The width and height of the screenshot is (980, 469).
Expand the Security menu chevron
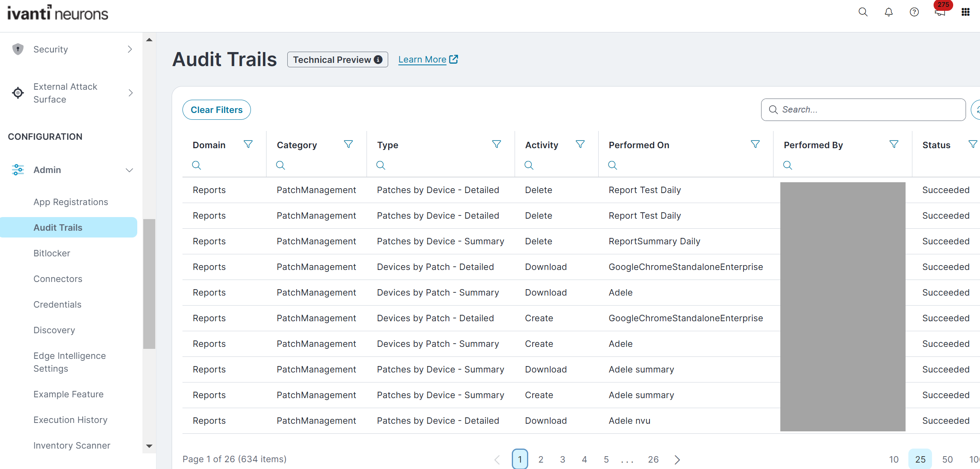pos(130,49)
